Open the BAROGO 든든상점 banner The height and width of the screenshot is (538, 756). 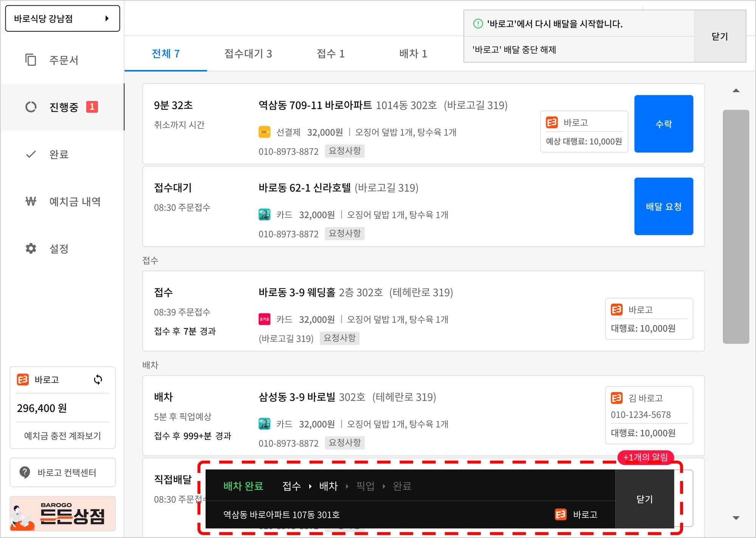pos(62,513)
